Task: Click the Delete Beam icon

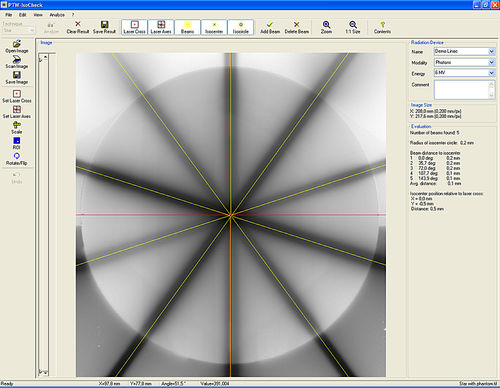Action: (x=296, y=24)
